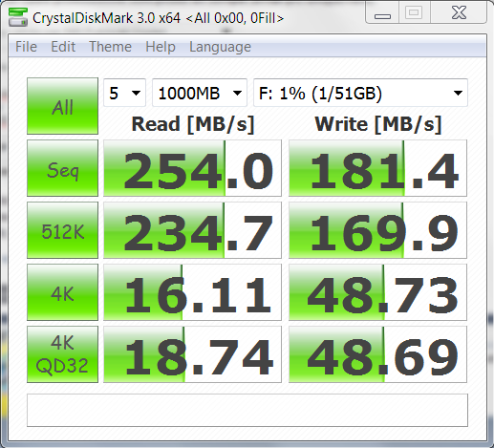Open the Theme menu
The height and width of the screenshot is (448, 494).
coord(110,47)
